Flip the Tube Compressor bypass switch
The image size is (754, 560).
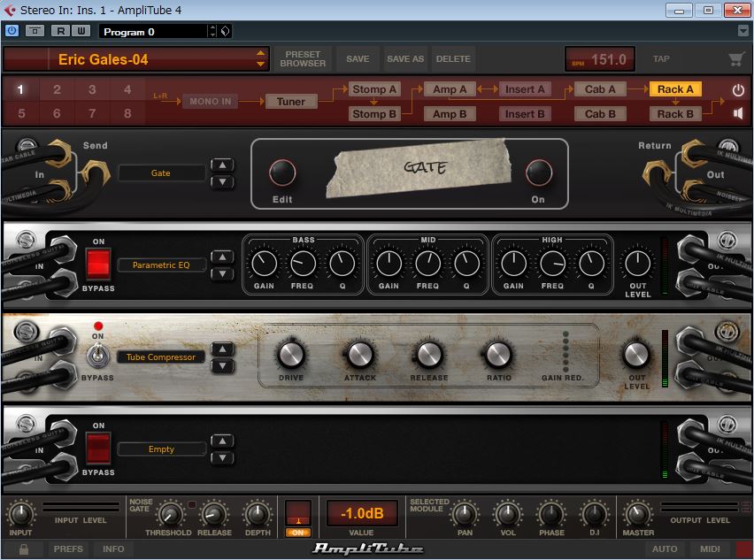[x=98, y=357]
